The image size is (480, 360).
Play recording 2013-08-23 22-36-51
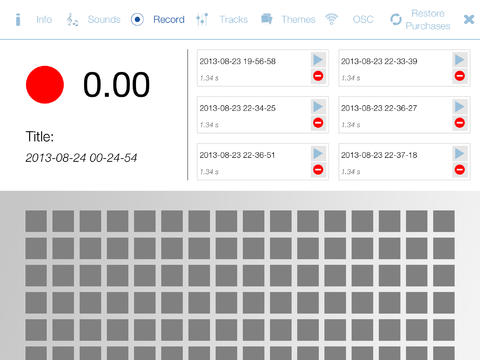point(318,154)
